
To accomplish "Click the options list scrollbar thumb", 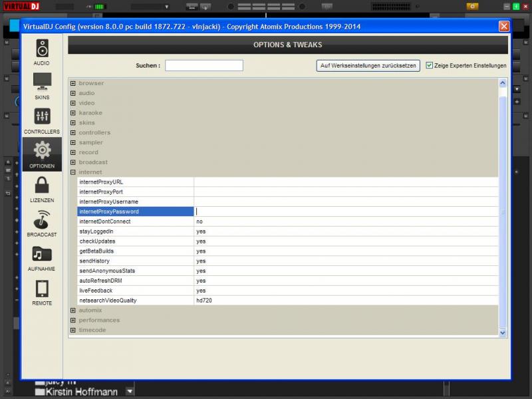I will 503,212.
